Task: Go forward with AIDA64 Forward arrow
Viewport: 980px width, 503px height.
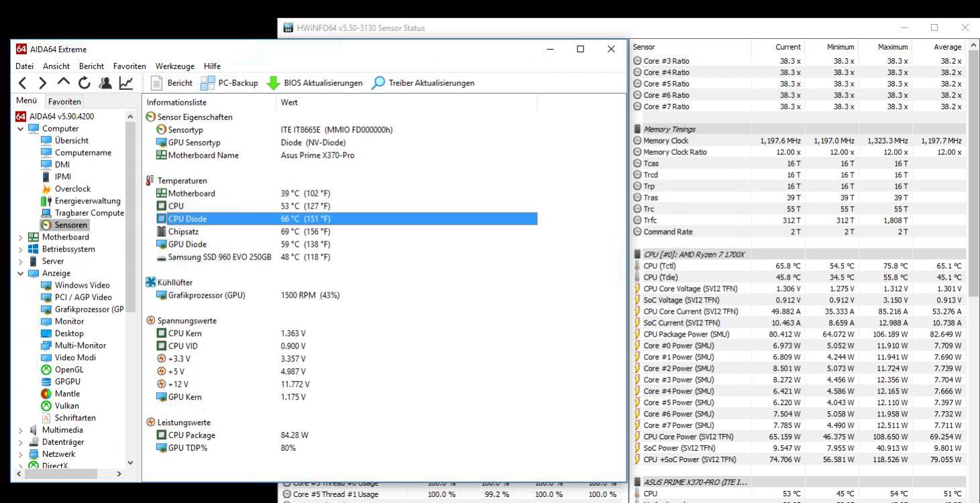Action: [42, 83]
